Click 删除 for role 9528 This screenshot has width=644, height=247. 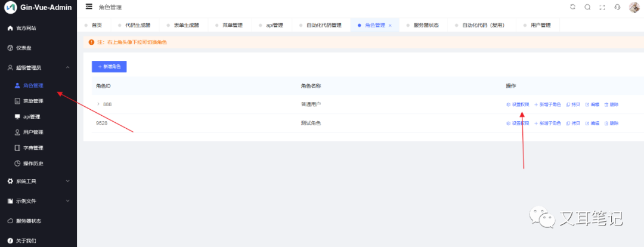coord(612,123)
